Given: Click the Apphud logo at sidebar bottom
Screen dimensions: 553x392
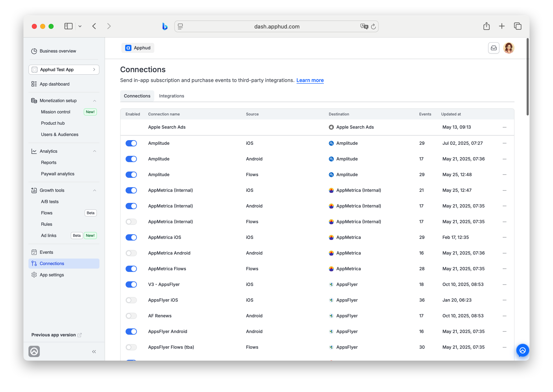Looking at the screenshot, I should coord(34,351).
